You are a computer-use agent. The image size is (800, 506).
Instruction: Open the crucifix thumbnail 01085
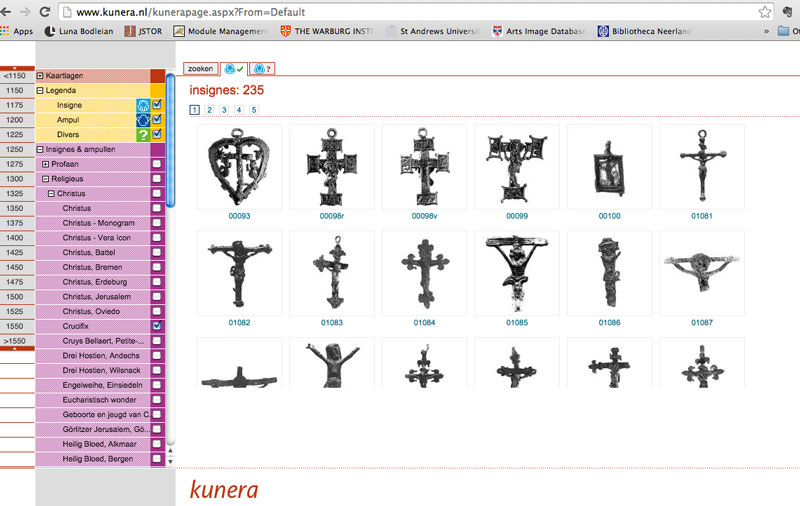coord(516,274)
